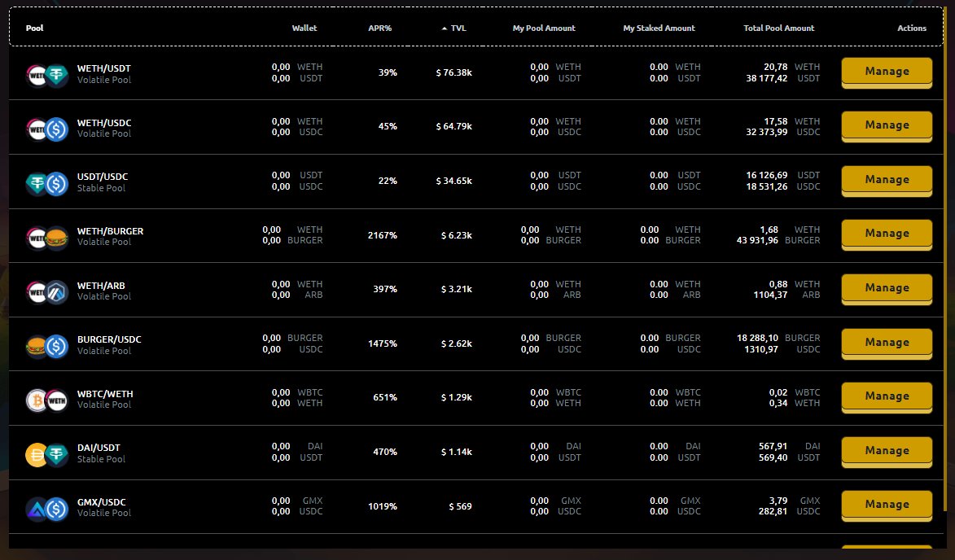
Task: Select the WETH/BURGER pool name
Action: [x=110, y=231]
